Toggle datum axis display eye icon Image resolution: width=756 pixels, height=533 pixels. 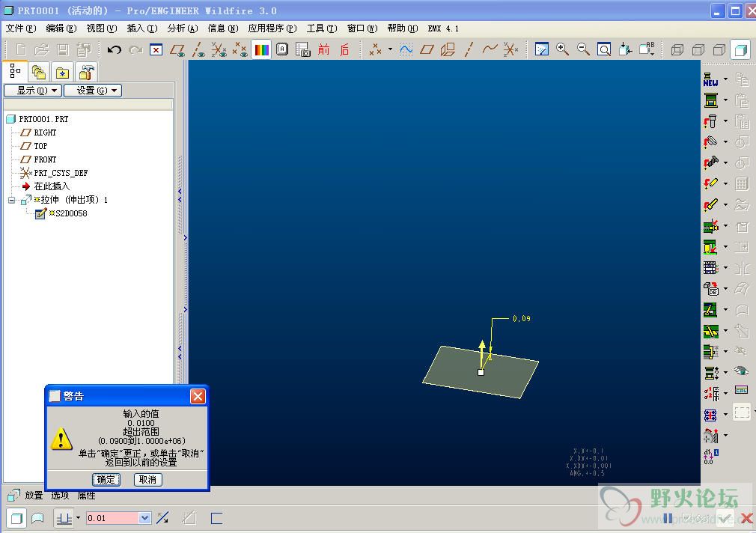[198, 49]
